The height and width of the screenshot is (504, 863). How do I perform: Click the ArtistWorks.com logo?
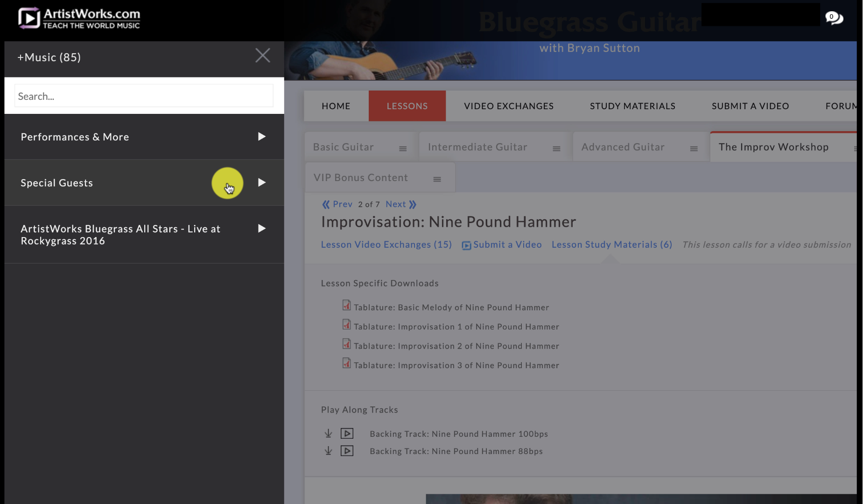(x=79, y=19)
